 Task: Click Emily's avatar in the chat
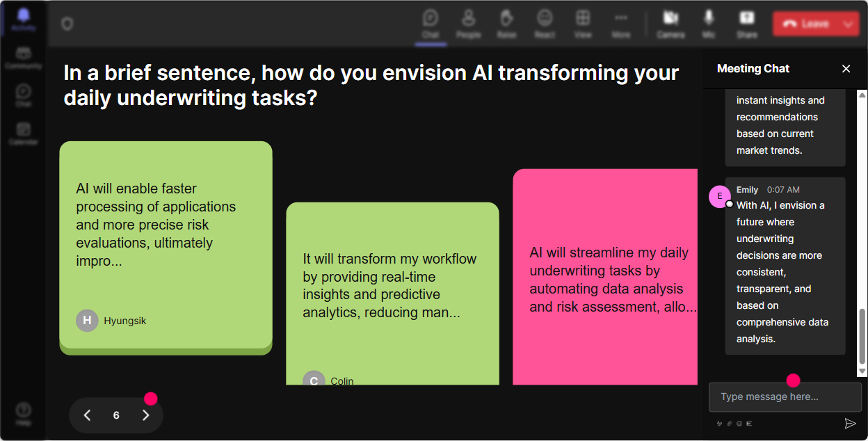[x=720, y=196]
